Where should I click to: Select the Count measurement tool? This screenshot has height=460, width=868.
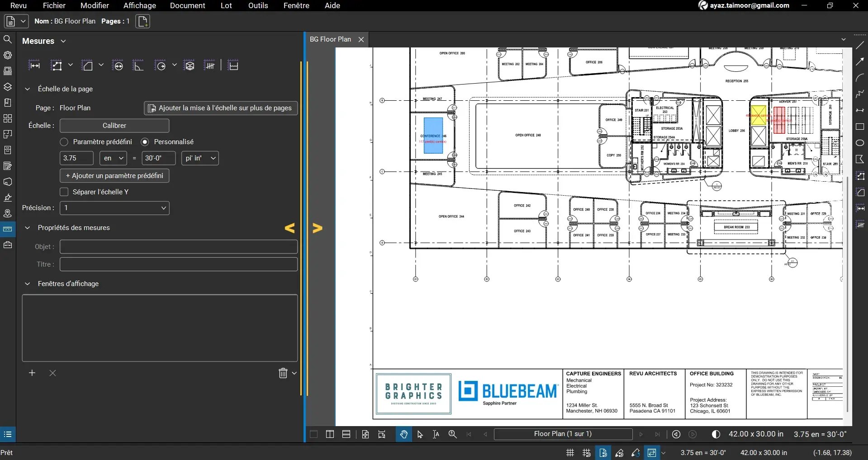[210, 65]
